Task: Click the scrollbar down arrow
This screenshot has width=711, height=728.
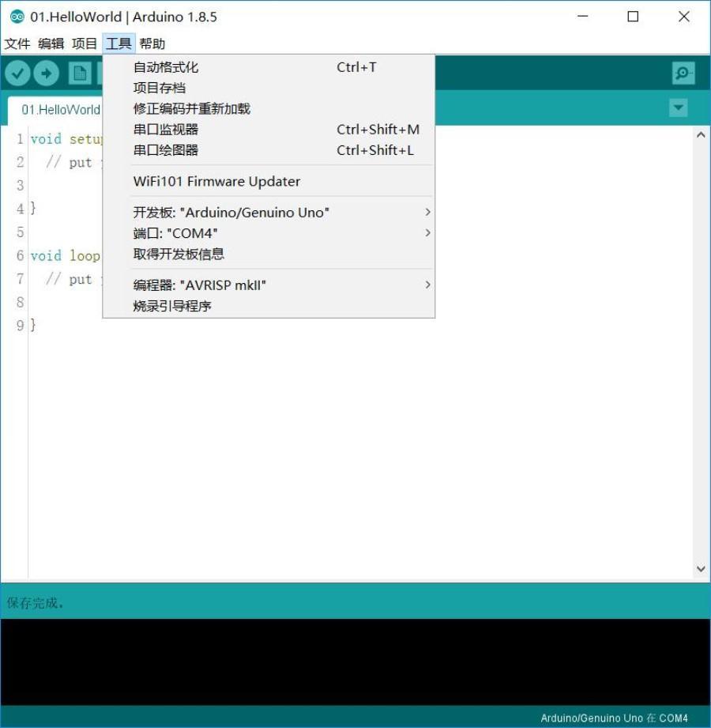Action: tap(701, 568)
